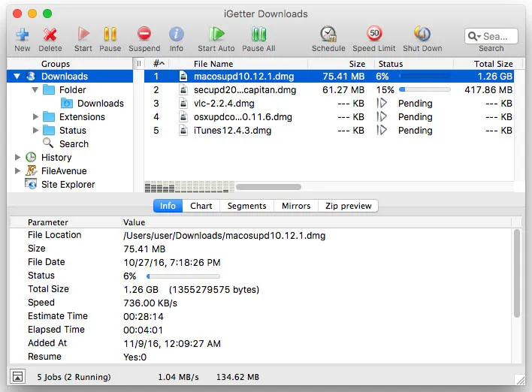Switch to the Chart tab

click(x=201, y=206)
